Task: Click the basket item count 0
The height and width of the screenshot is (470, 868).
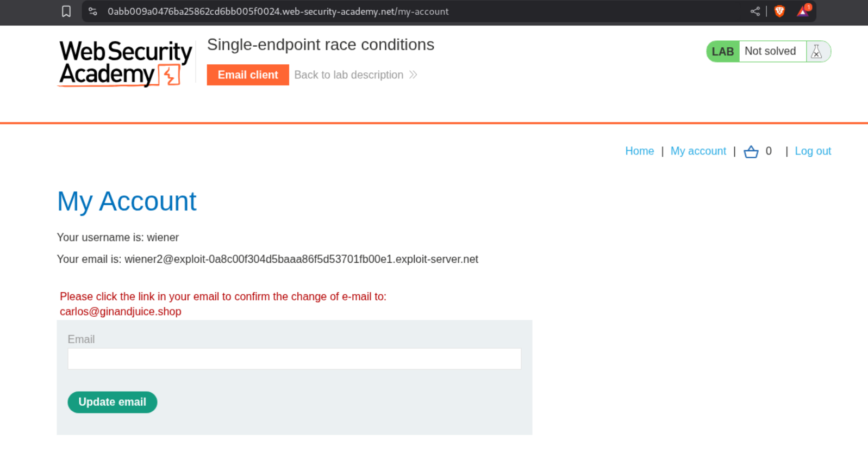Action: click(x=769, y=151)
